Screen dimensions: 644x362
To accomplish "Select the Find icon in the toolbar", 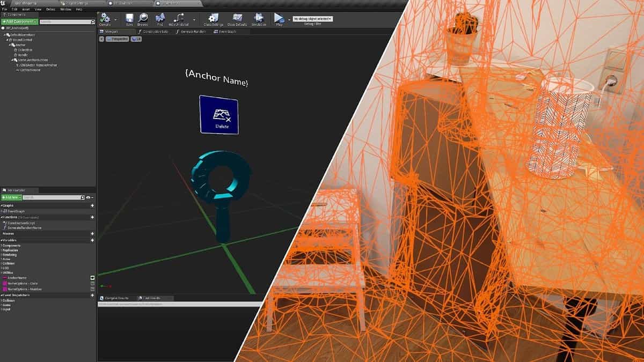I will [160, 18].
